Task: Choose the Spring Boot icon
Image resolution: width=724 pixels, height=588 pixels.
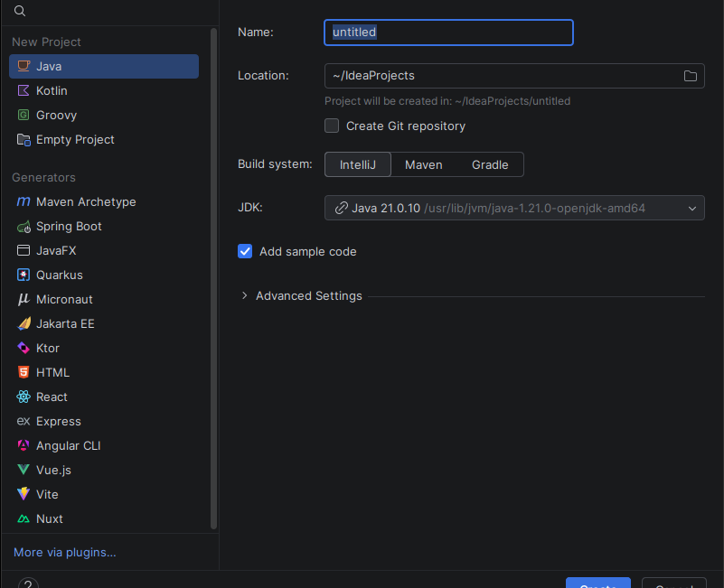Action: point(24,226)
